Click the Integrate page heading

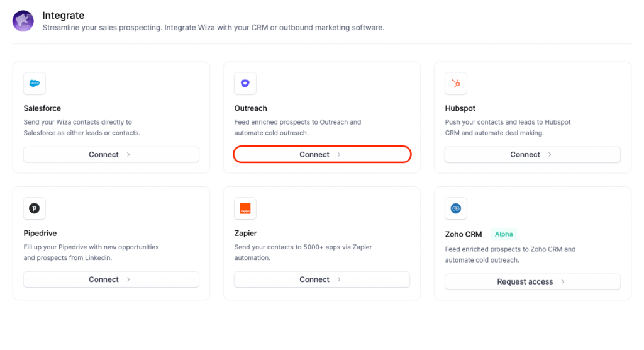(x=63, y=15)
